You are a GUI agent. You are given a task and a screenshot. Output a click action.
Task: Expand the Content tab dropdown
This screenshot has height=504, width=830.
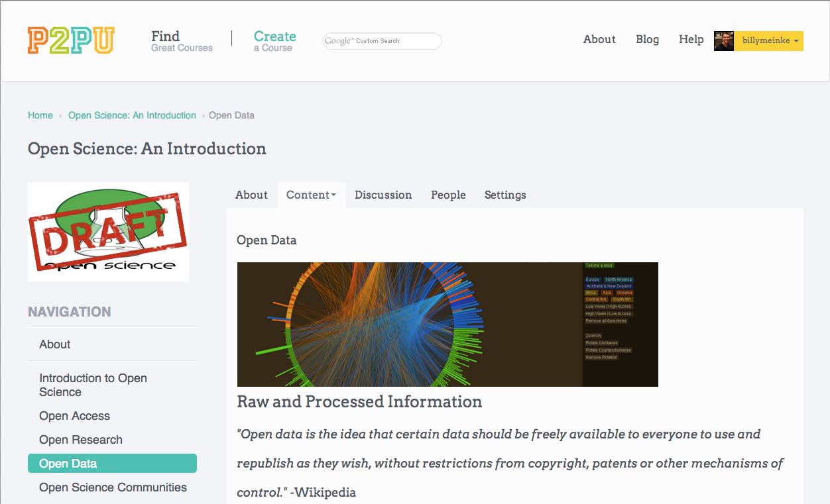[x=311, y=195]
